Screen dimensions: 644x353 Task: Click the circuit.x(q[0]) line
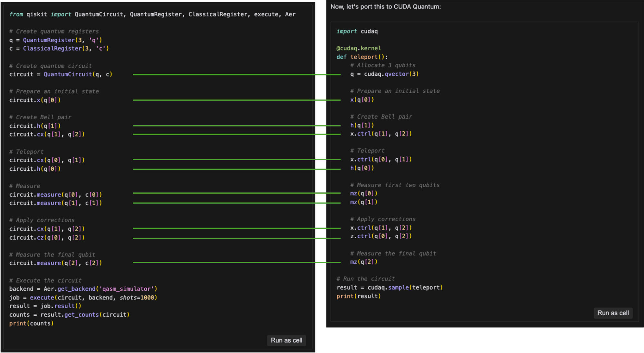point(35,100)
